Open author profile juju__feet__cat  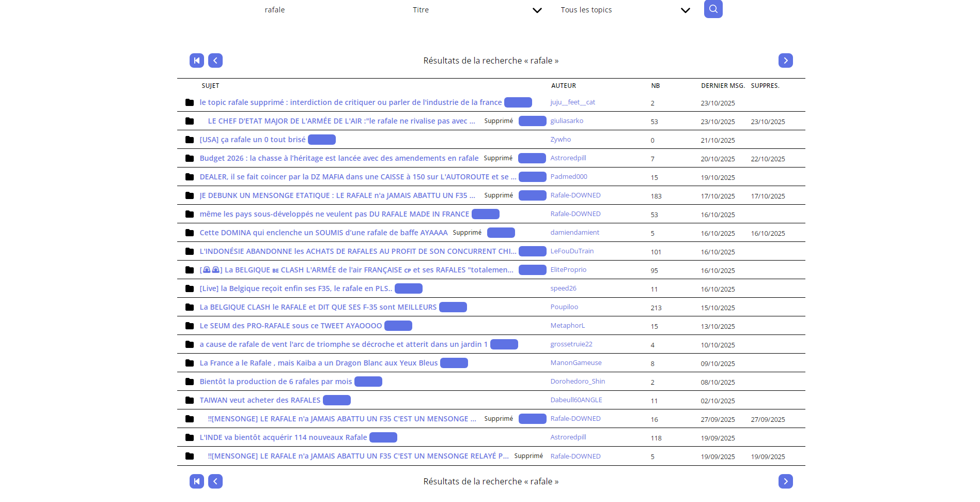(x=572, y=102)
